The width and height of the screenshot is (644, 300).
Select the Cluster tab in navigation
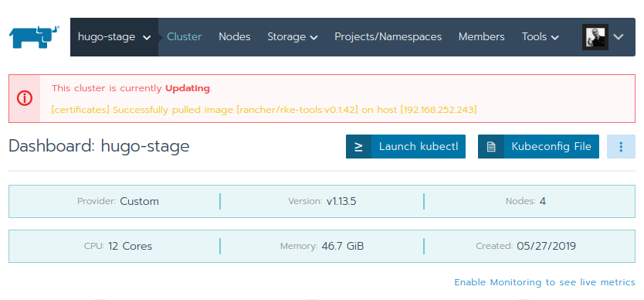[x=184, y=37]
